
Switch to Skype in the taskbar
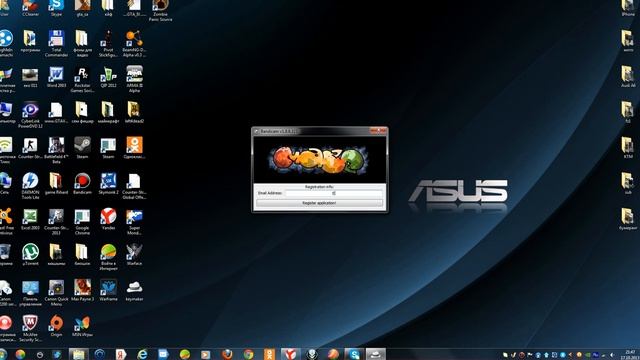(x=354, y=354)
